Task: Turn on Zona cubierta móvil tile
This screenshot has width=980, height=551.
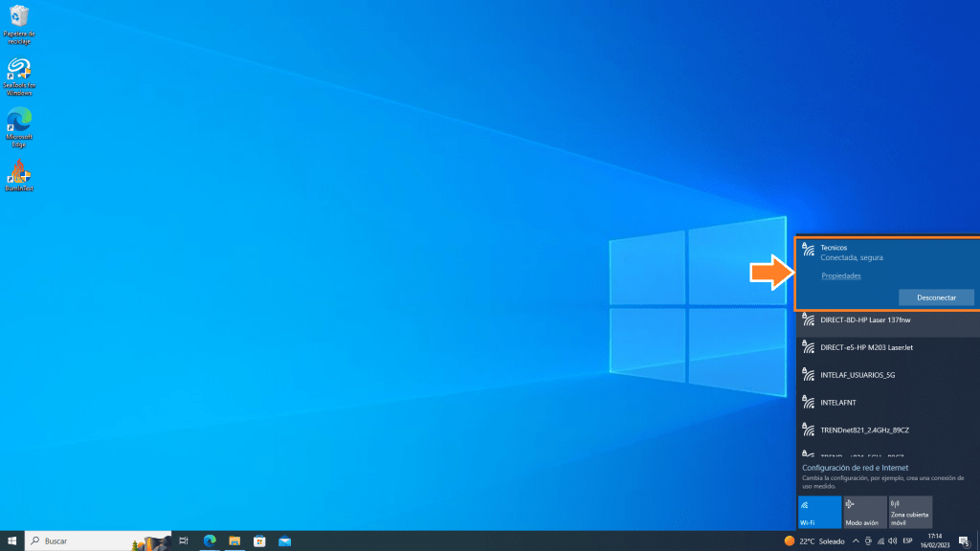Action: pyautogui.click(x=910, y=512)
